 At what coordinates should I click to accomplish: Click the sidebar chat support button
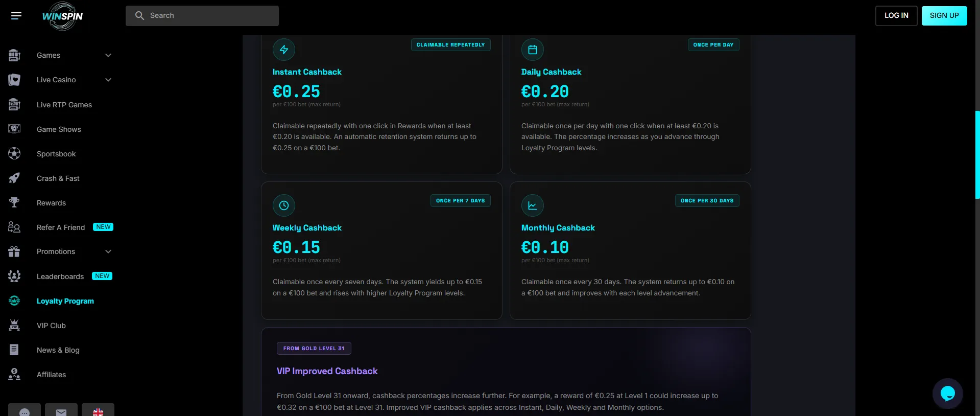click(25, 410)
